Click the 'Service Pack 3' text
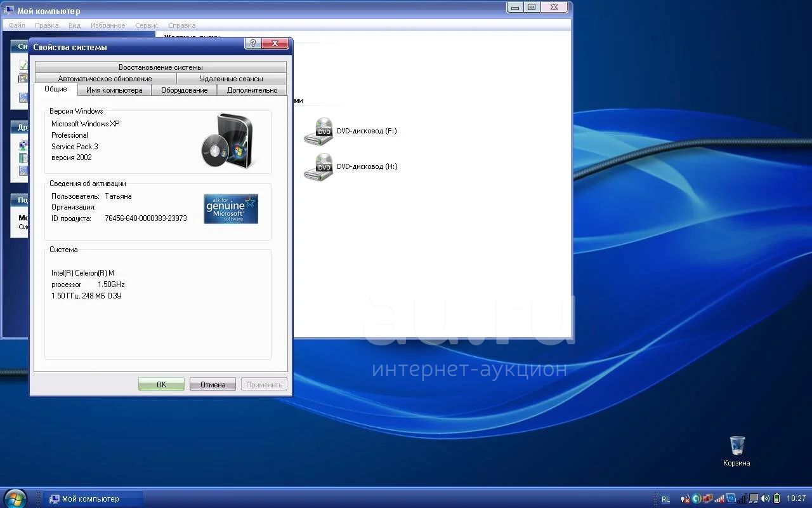Viewport: 812px width, 508px height. pyautogui.click(x=75, y=147)
